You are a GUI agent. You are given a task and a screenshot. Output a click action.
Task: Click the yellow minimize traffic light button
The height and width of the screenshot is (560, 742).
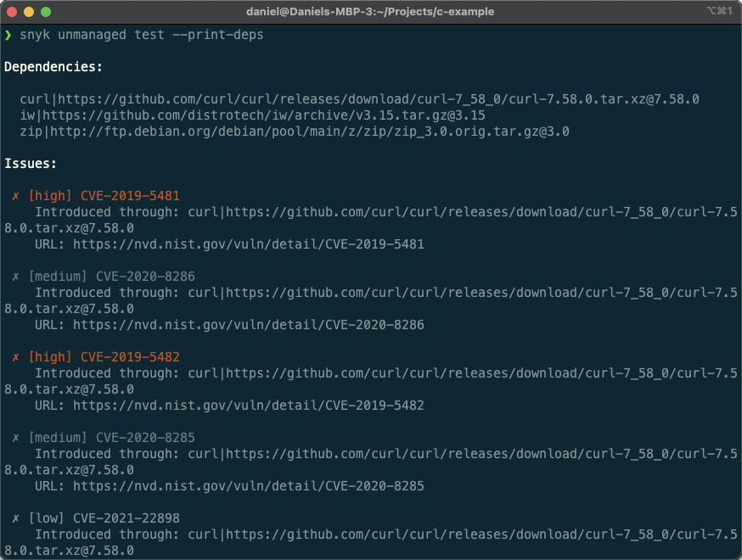(x=28, y=13)
